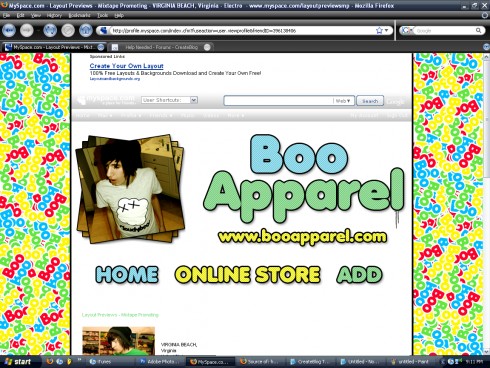Screen dimensions: 490x368
Task: Click the Forward navigation arrow button
Action: tap(27, 30)
